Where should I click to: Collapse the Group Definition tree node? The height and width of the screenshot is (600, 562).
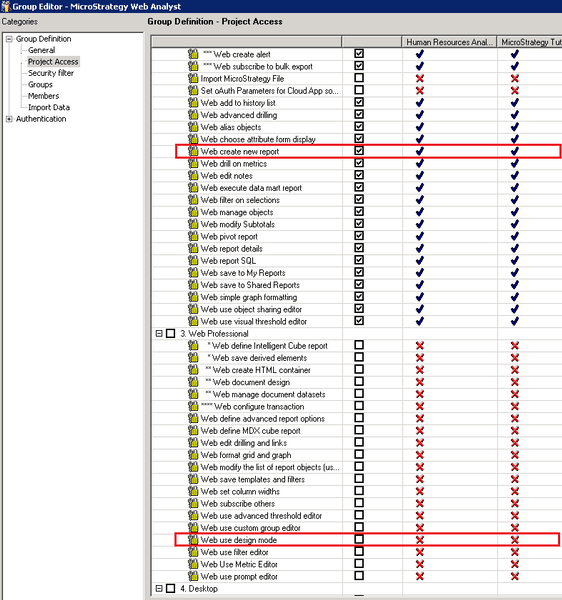click(x=9, y=39)
